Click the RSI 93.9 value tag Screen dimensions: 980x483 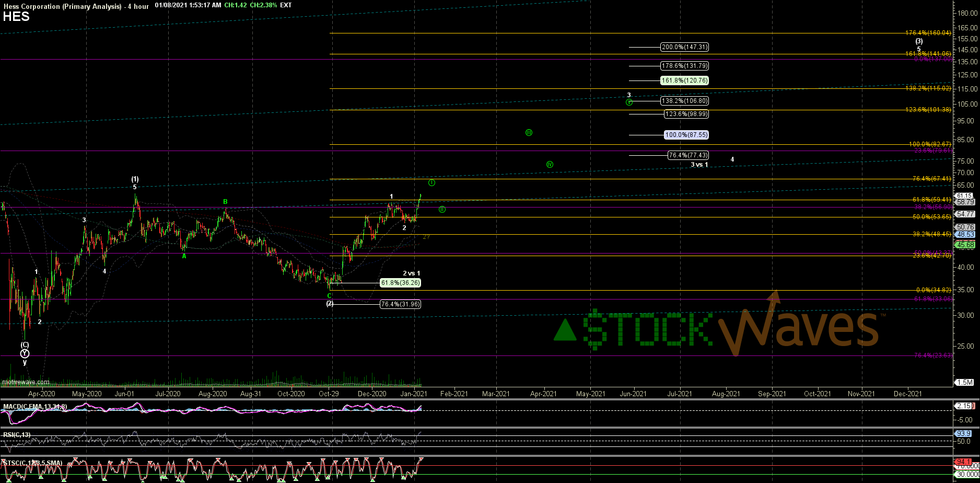pyautogui.click(x=964, y=434)
